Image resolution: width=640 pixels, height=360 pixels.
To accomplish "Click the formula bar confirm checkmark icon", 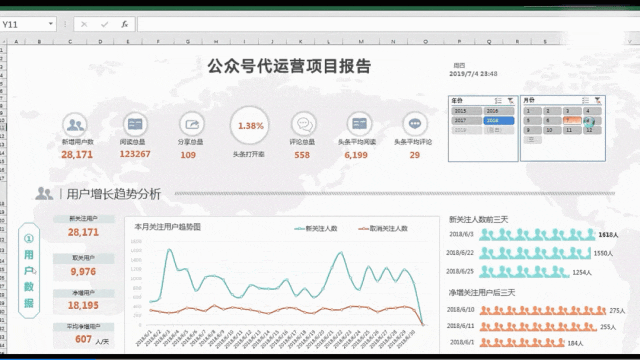I will (104, 24).
